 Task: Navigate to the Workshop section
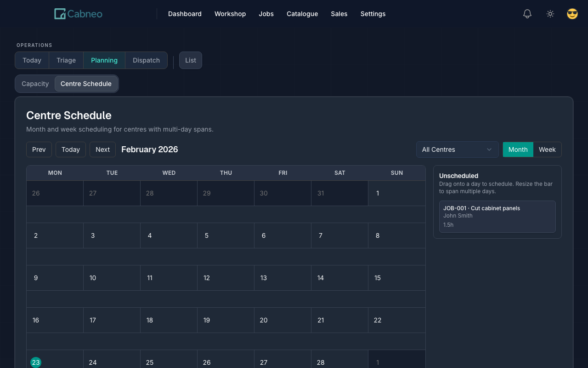coord(230,14)
